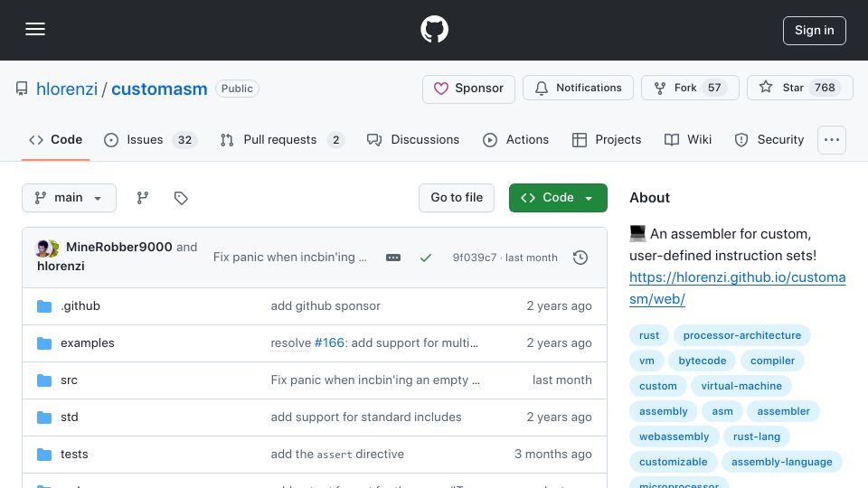Click the folder icon beside .github
The width and height of the screenshot is (868, 488).
coord(44,306)
